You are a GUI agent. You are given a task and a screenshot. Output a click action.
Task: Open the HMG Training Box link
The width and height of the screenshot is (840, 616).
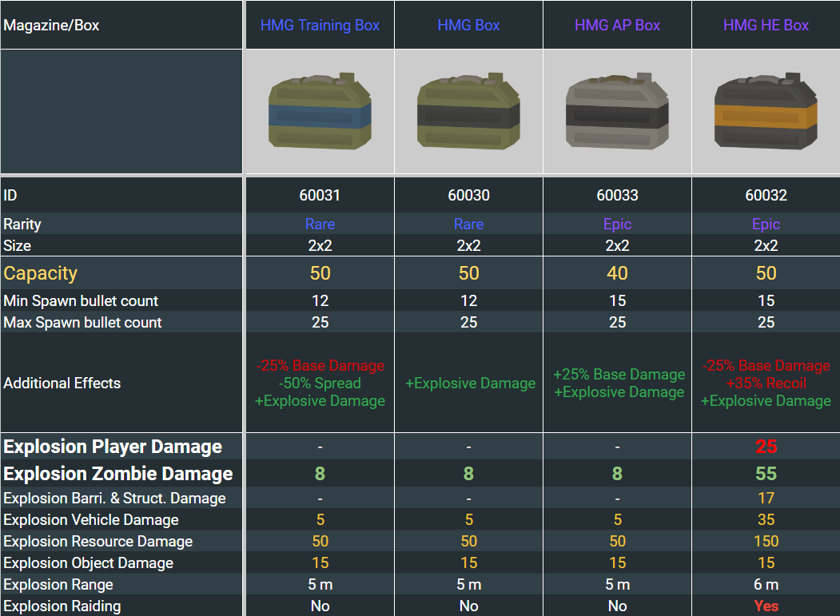click(x=320, y=25)
